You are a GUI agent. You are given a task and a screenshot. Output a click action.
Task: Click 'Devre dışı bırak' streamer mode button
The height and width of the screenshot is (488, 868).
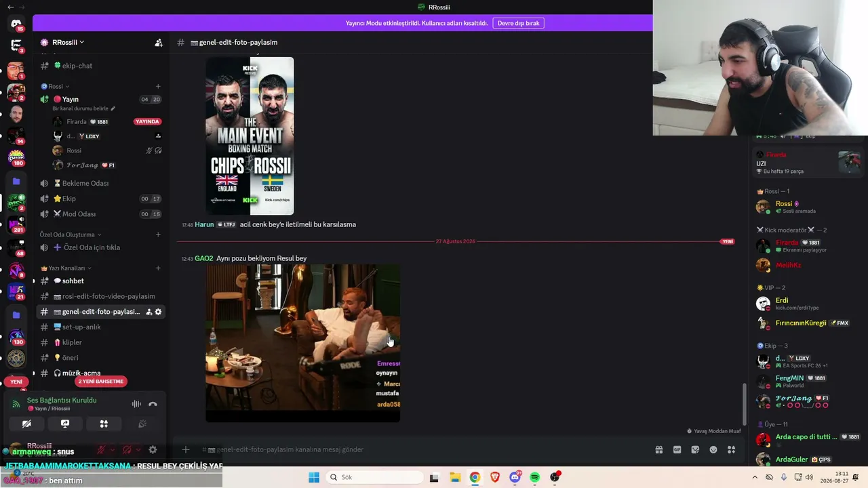[x=518, y=23]
